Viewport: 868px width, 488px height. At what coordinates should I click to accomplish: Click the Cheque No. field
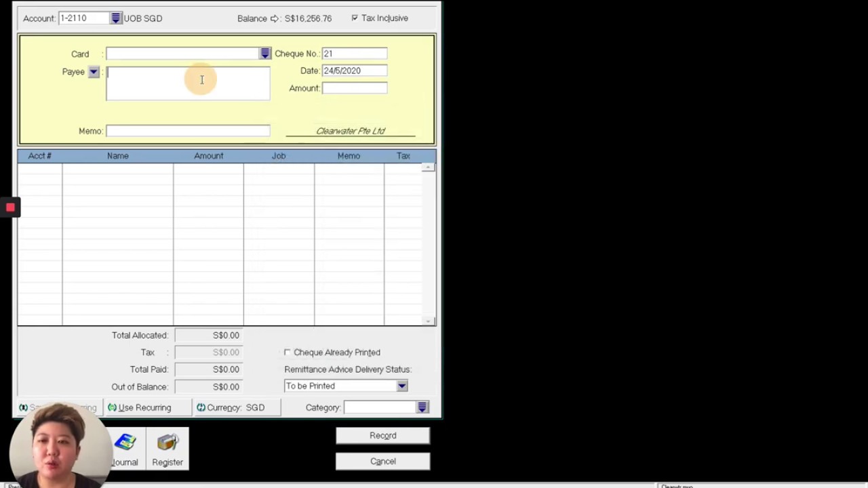[355, 54]
